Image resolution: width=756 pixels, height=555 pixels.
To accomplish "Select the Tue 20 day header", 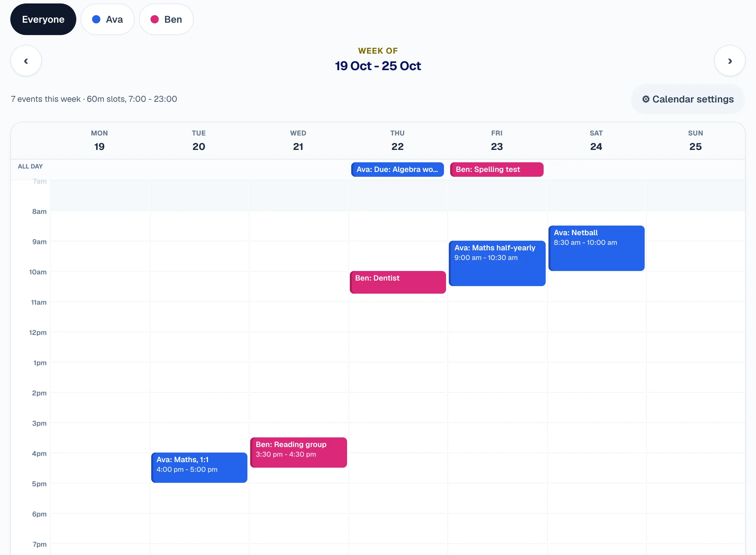I will [199, 141].
